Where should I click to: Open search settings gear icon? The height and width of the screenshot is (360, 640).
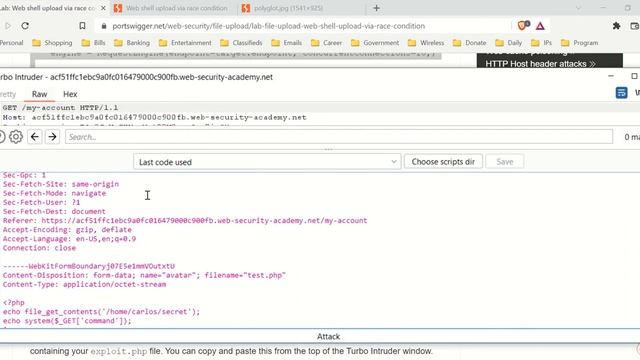[16, 137]
